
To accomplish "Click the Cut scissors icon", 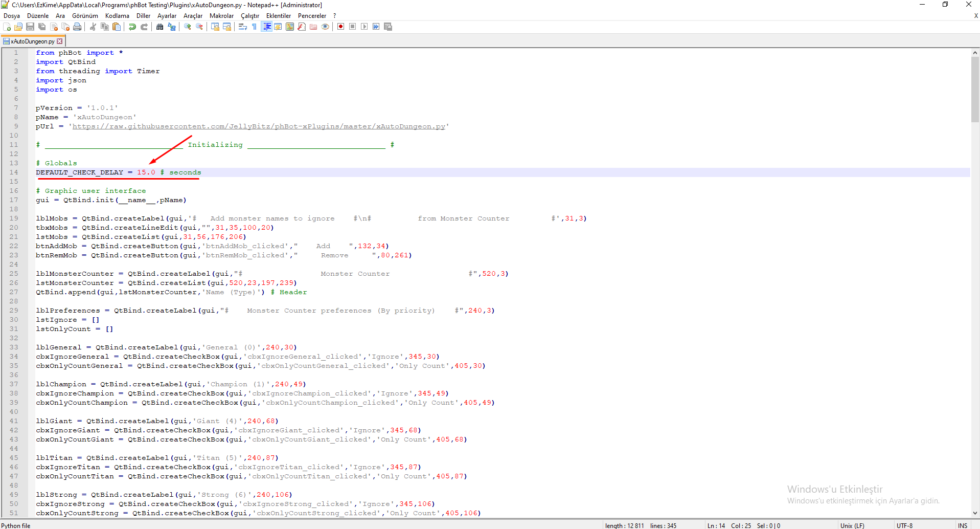I will pos(93,27).
